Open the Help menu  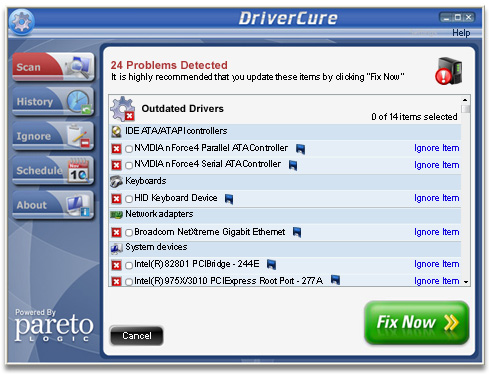(461, 33)
